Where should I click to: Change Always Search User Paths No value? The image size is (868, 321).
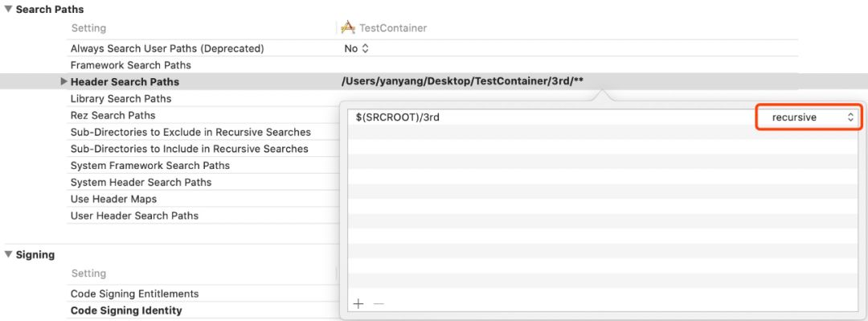[357, 49]
